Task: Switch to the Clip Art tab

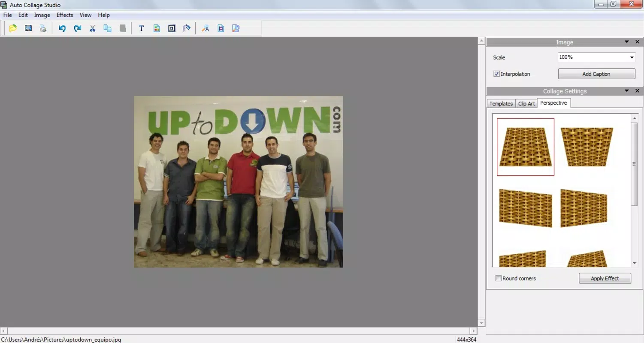Action: (x=526, y=104)
